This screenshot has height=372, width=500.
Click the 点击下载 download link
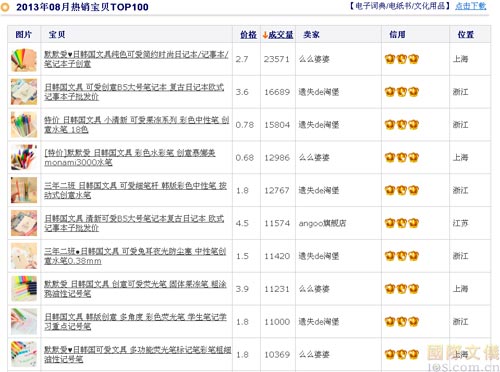coord(470,6)
